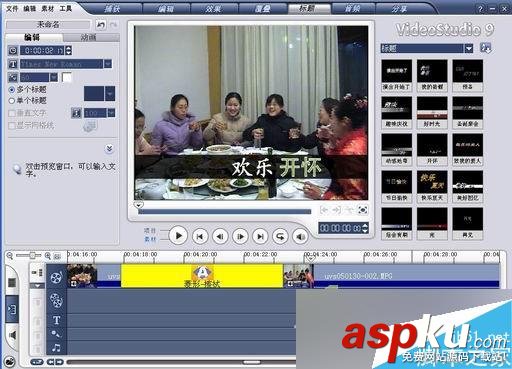Click the T font face icon
This screenshot has width=512, height=369.
point(13,64)
